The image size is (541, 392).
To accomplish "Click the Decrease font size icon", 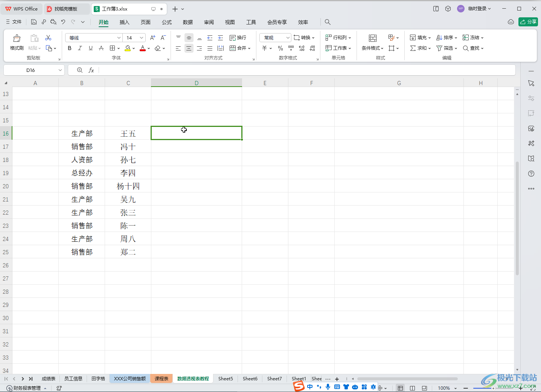I will (x=163, y=38).
